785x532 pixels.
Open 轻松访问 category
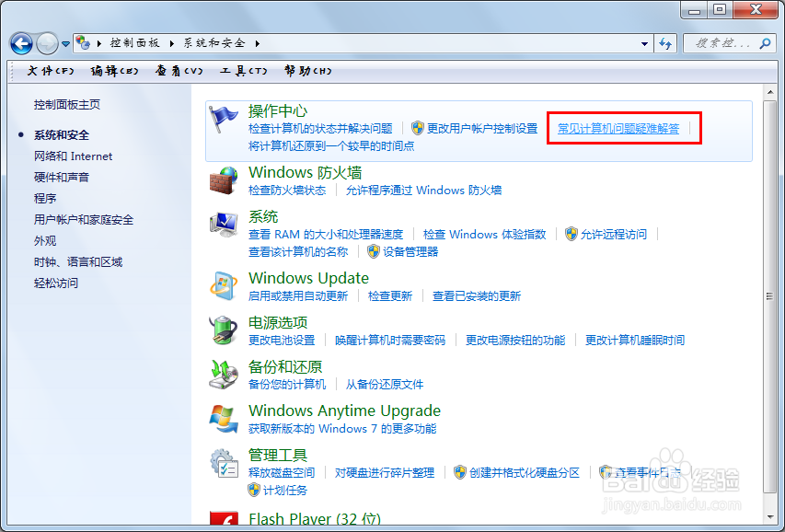(x=56, y=283)
